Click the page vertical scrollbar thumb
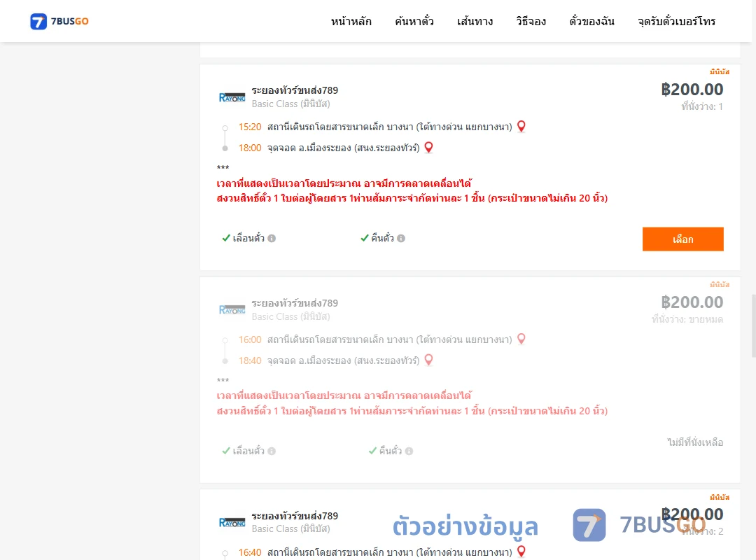 [x=754, y=325]
